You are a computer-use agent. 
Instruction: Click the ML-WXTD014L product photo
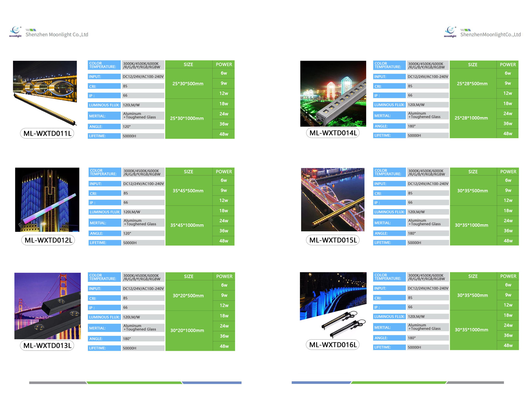click(333, 93)
